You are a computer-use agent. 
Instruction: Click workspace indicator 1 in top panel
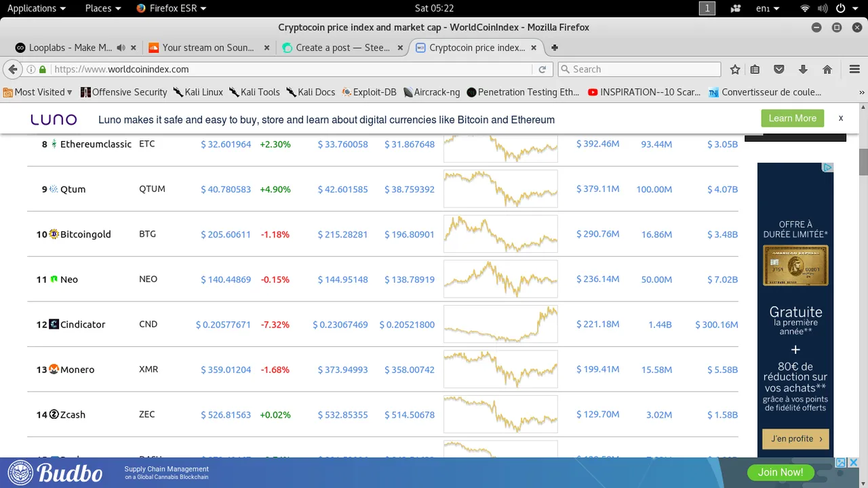pos(707,8)
